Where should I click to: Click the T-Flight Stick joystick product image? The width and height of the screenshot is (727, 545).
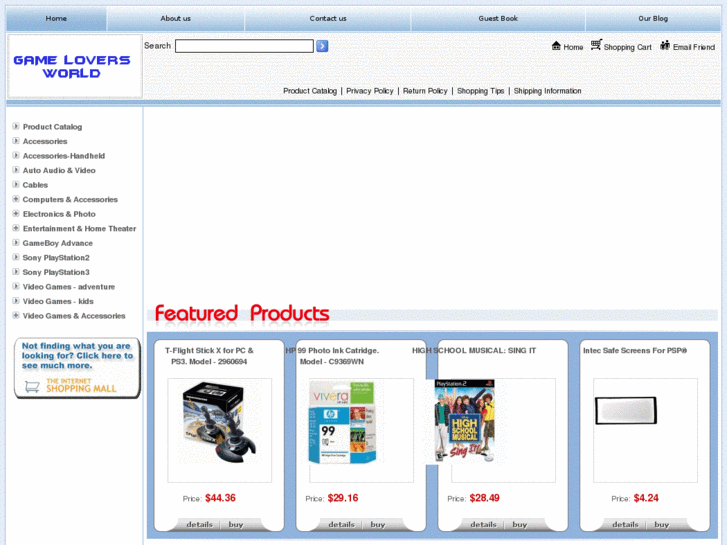(x=220, y=422)
